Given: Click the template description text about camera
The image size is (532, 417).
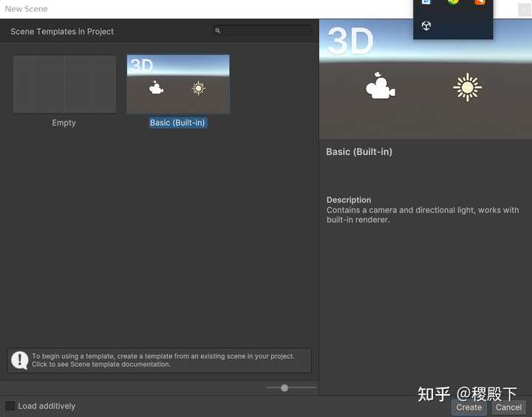Looking at the screenshot, I should 423,214.
